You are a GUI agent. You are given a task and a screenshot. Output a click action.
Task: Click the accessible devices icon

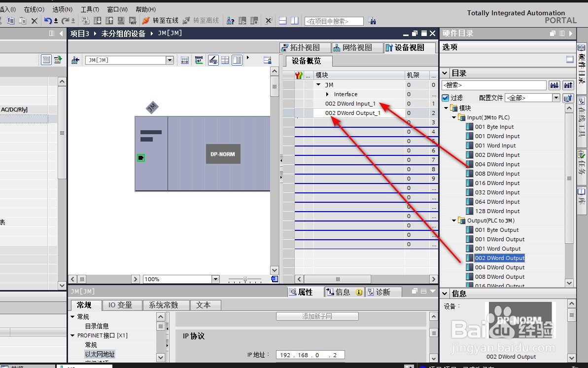pos(230,21)
